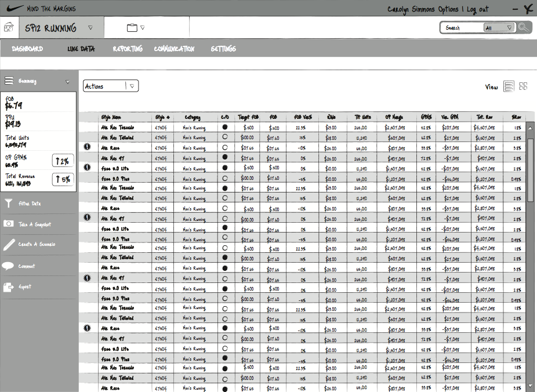The image size is (537, 392).
Task: Click the Nike swoosh logo
Action: (15, 8)
